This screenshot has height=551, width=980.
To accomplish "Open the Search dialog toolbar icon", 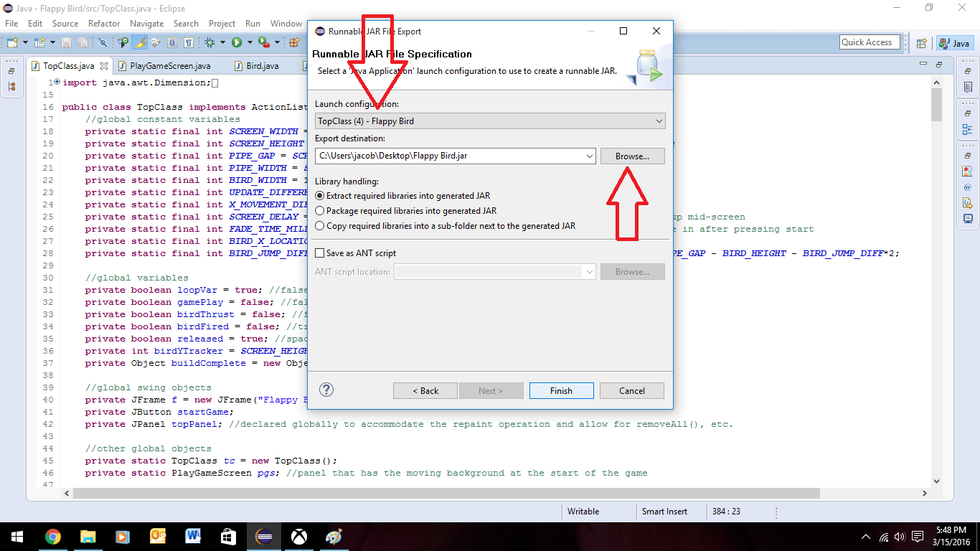I will tap(103, 42).
